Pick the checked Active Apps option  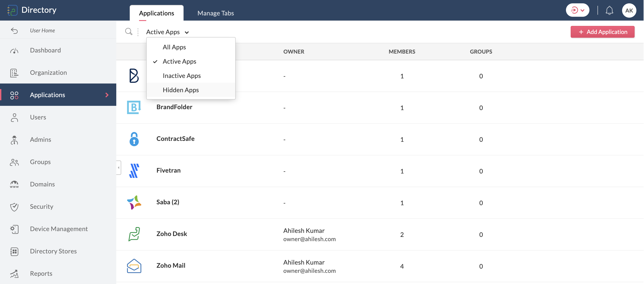coord(179,61)
